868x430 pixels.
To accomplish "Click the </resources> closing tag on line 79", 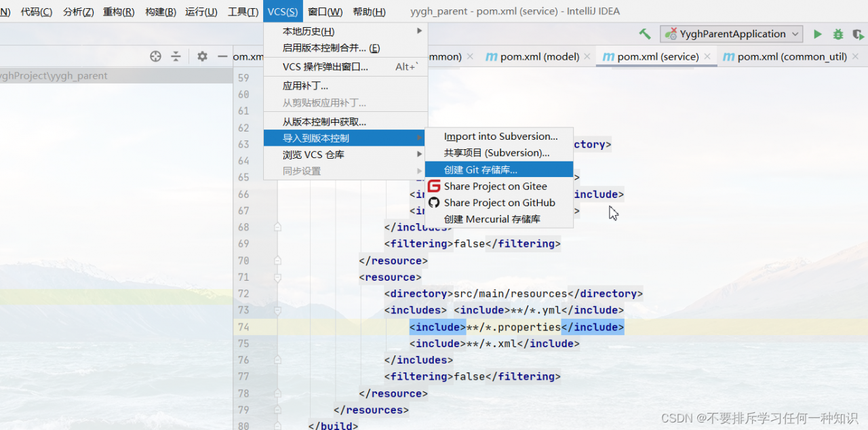I will [371, 410].
